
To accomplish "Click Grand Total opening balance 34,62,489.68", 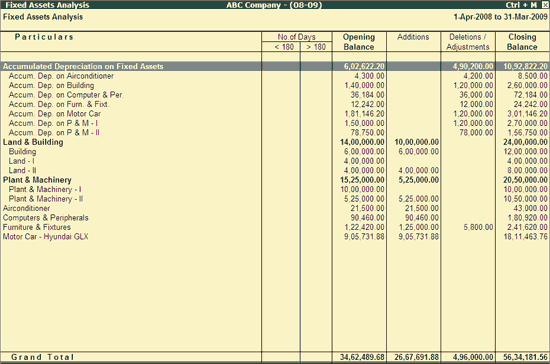I will click(x=362, y=357).
